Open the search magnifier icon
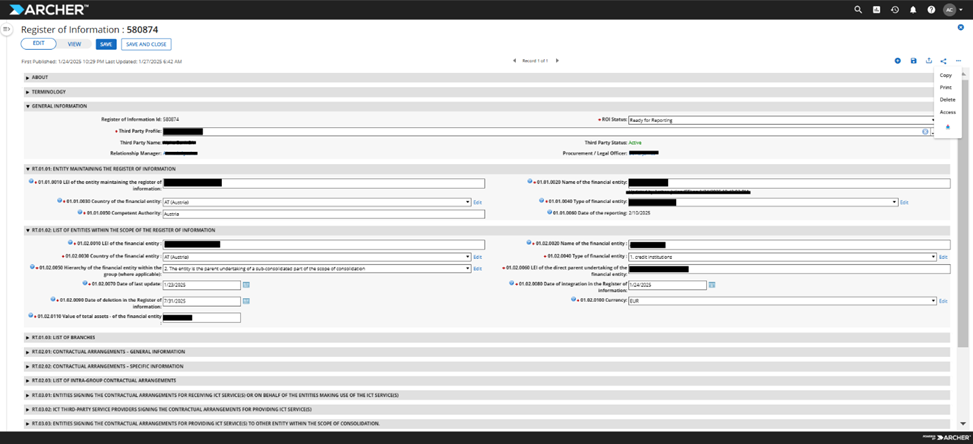973x444 pixels. pyautogui.click(x=858, y=9)
